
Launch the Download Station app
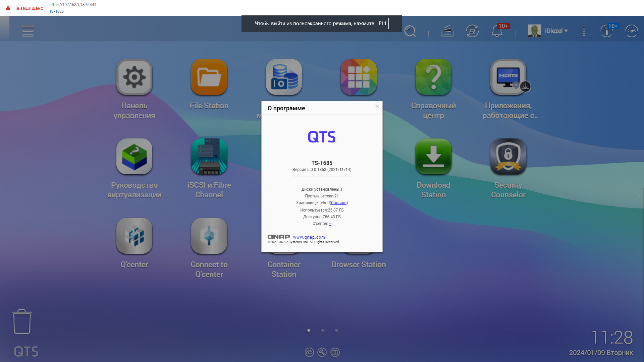click(433, 157)
